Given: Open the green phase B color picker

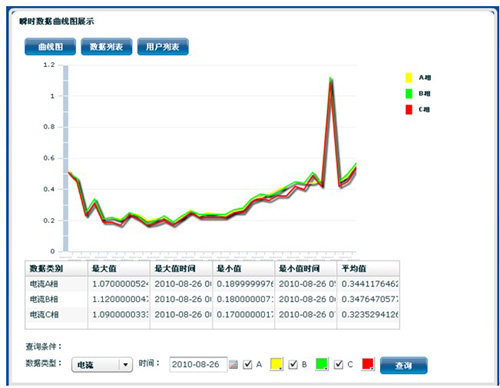Looking at the screenshot, I should click(x=322, y=364).
